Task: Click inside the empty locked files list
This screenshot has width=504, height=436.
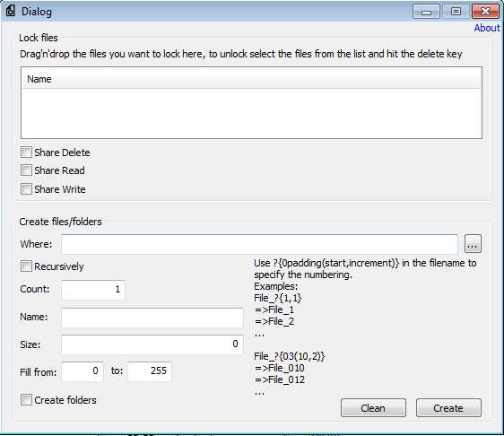Action: [x=251, y=113]
